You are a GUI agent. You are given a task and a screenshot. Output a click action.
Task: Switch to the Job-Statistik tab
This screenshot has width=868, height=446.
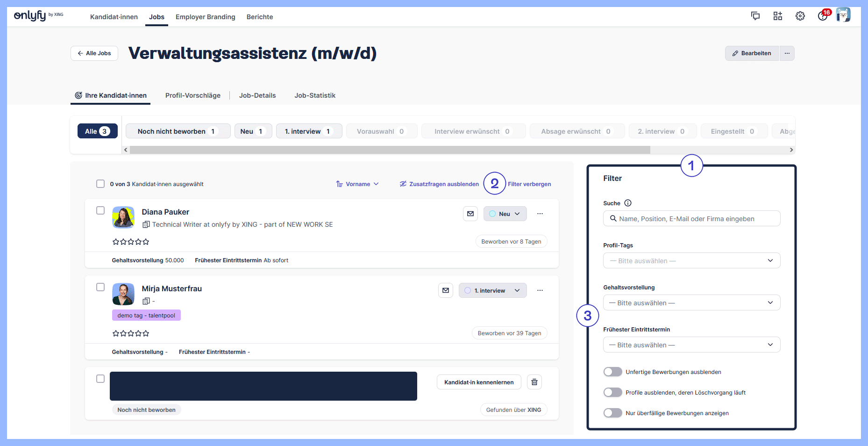click(315, 95)
